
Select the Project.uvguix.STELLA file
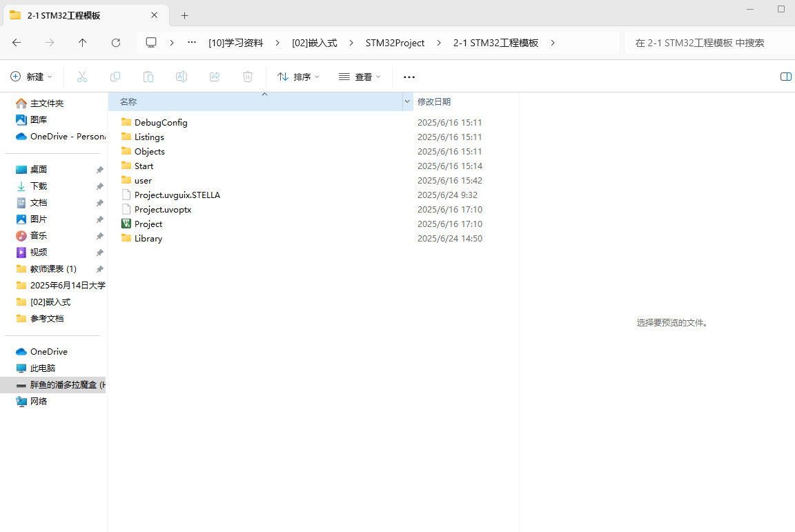pos(177,195)
